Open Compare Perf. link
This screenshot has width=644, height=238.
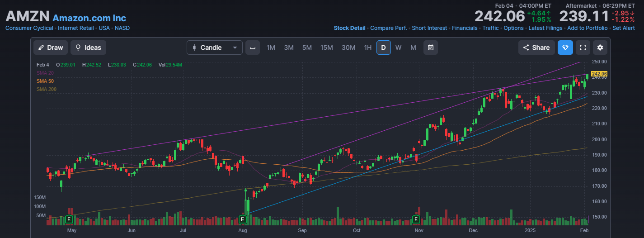pos(389,28)
